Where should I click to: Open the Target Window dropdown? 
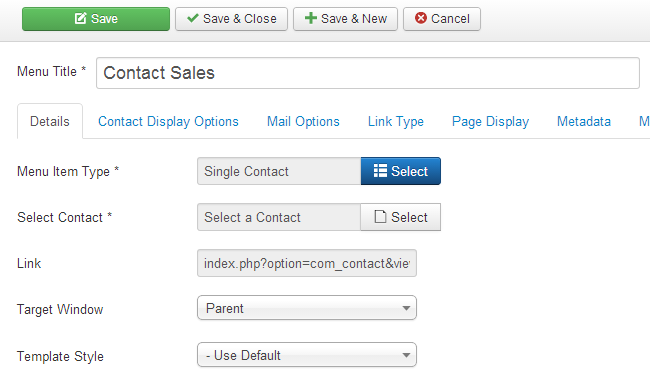point(307,308)
